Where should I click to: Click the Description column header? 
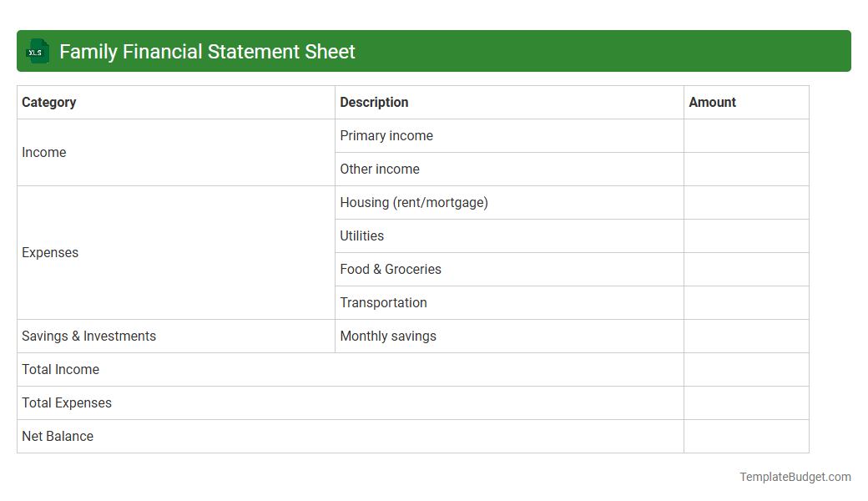pos(374,102)
